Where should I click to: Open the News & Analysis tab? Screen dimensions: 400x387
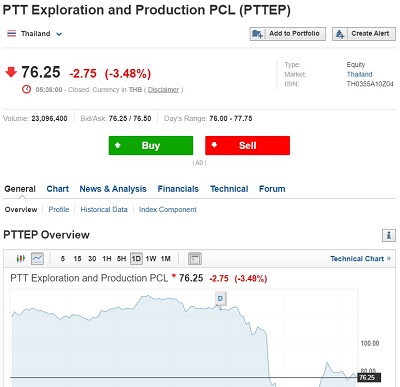click(113, 189)
